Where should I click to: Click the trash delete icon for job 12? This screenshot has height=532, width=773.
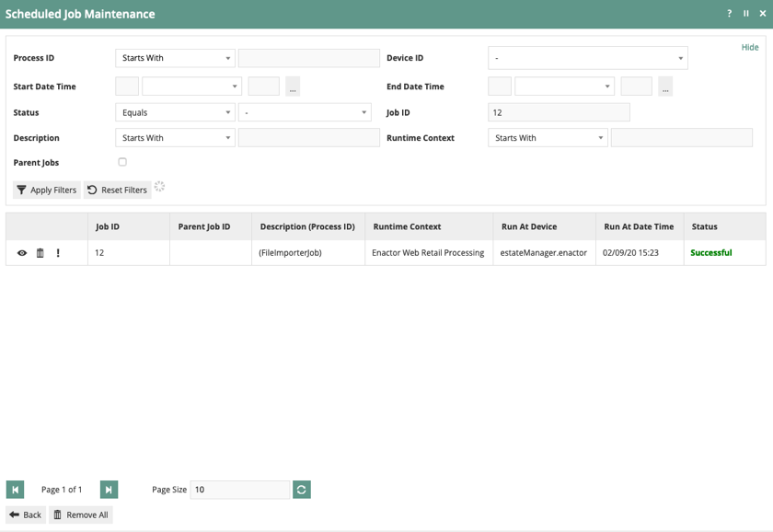click(40, 253)
